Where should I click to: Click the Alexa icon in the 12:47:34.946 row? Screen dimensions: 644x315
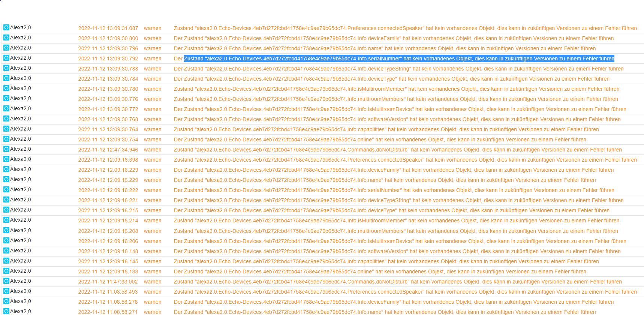[x=6, y=149]
